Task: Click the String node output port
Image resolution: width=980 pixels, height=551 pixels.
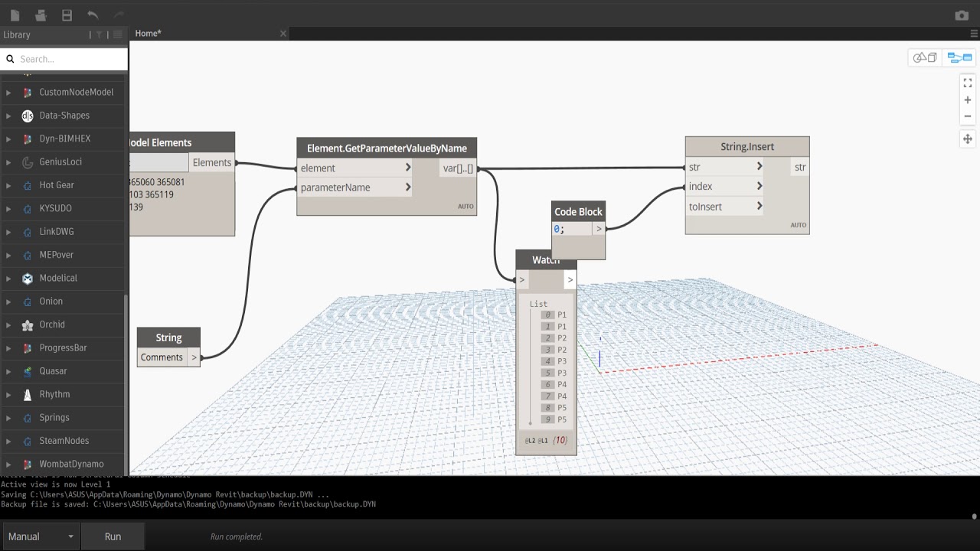Action: 194,357
